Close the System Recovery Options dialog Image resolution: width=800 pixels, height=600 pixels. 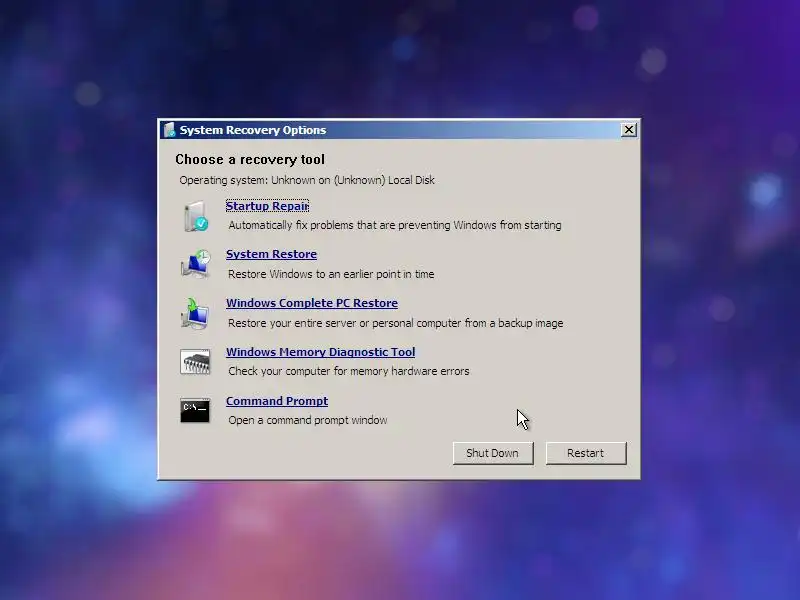(629, 130)
